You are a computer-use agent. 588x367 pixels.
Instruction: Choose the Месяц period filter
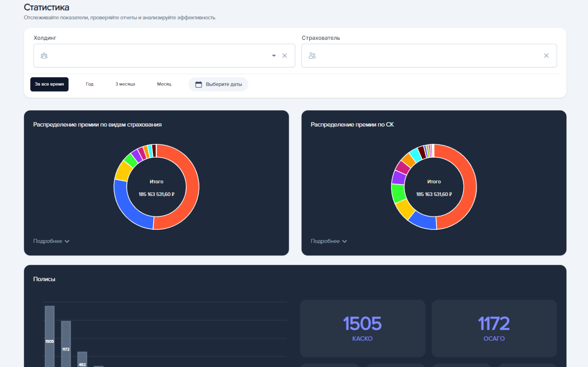164,84
